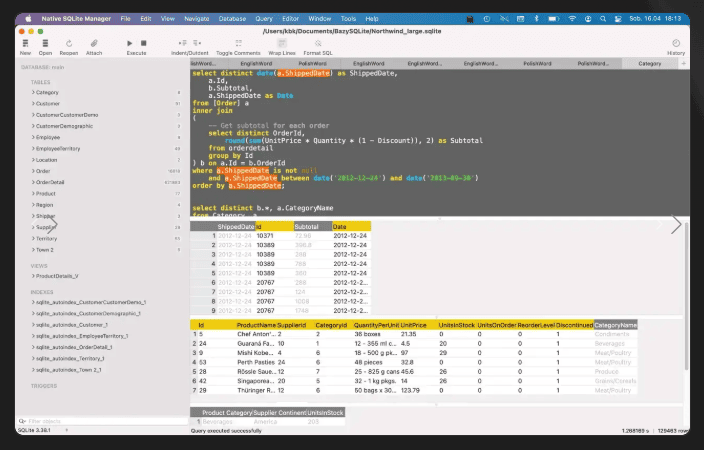704x450 pixels.
Task: Click the Indent icon in the toolbar
Action: point(183,43)
